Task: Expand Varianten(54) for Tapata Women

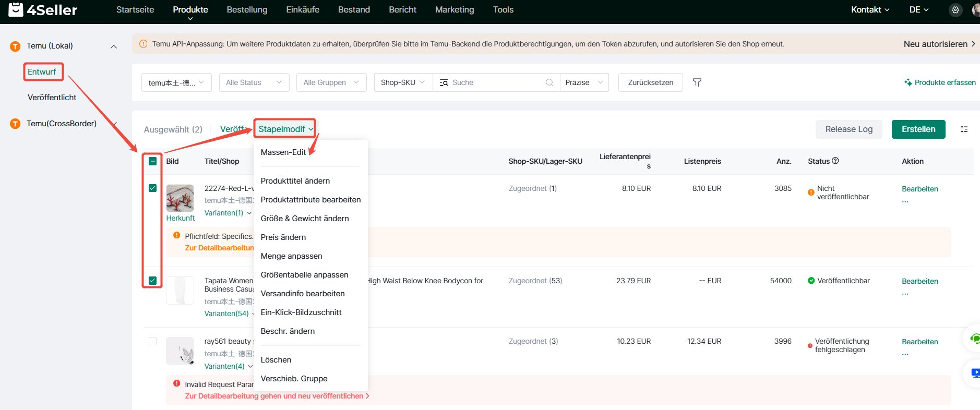Action: coord(229,313)
